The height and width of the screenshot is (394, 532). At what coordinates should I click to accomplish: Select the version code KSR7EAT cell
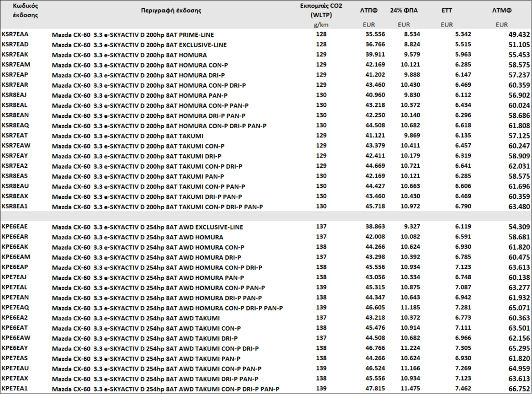(15, 135)
